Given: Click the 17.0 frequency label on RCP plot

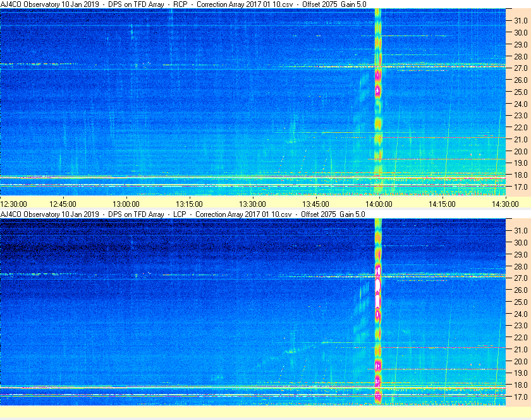Looking at the screenshot, I should (x=521, y=187).
